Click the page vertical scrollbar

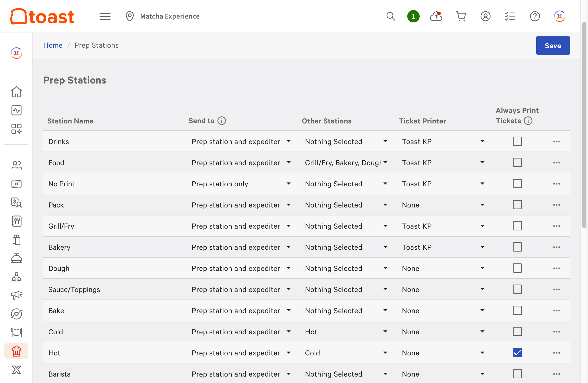click(584, 125)
